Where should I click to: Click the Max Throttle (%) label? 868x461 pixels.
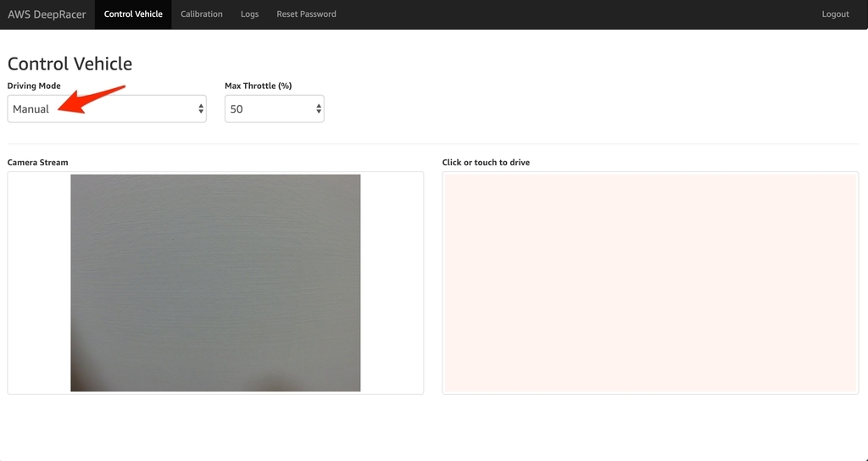258,86
